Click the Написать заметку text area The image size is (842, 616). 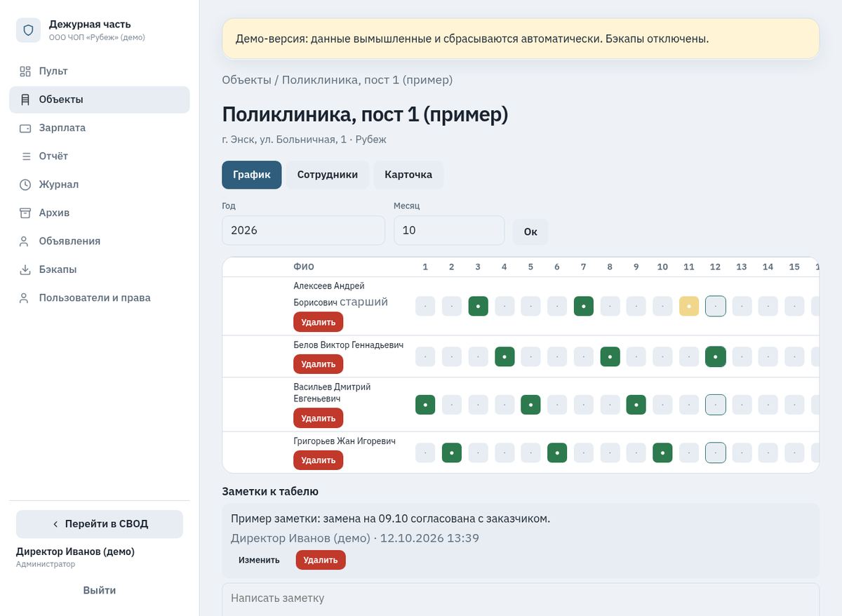tap(521, 599)
